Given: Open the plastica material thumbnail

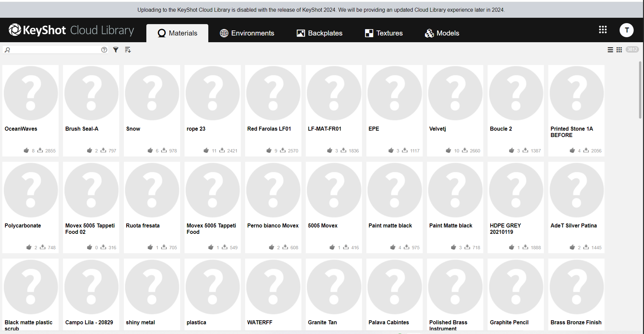Looking at the screenshot, I should point(213,287).
